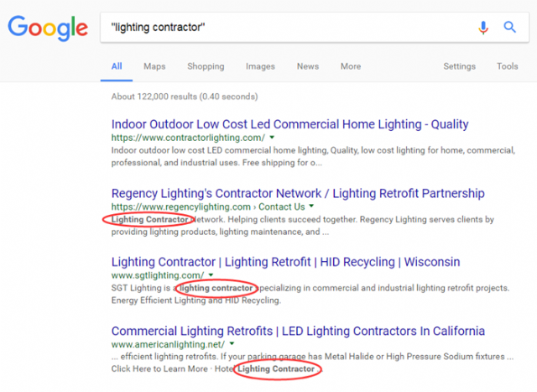The height and width of the screenshot is (392, 537).
Task: Click snippet "providing lighting products, lighting maintenance"
Action: [207, 232]
